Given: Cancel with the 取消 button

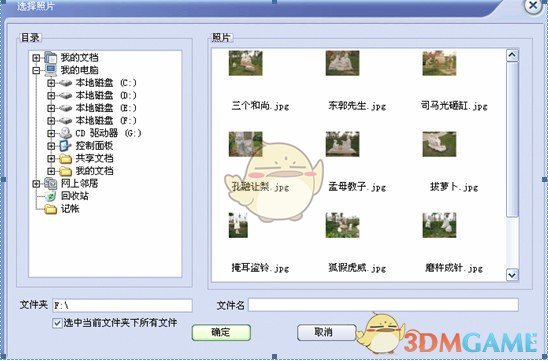Looking at the screenshot, I should pyautogui.click(x=326, y=332).
